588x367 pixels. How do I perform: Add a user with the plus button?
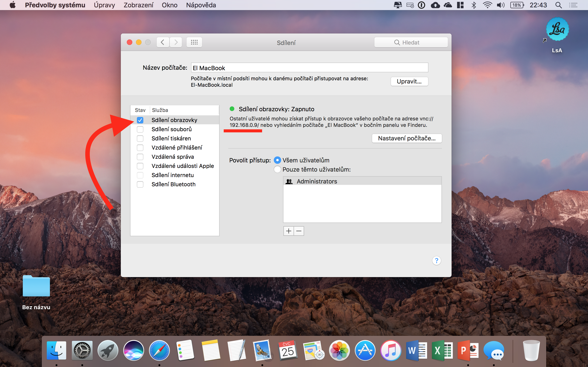(x=288, y=231)
